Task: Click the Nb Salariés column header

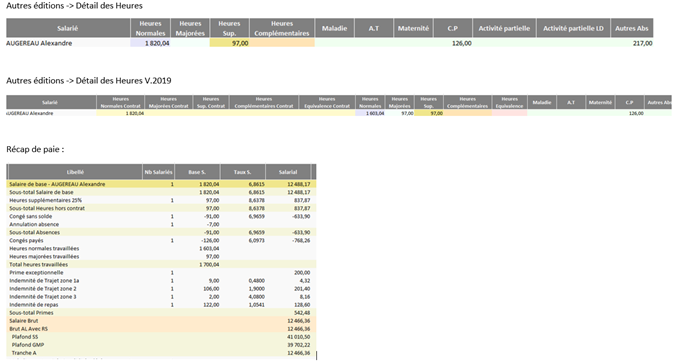Action: pos(159,172)
